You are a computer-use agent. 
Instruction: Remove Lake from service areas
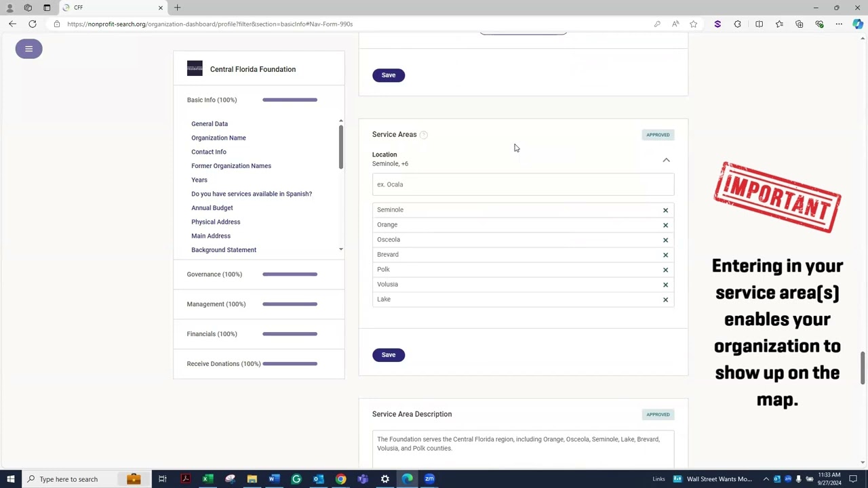point(665,300)
